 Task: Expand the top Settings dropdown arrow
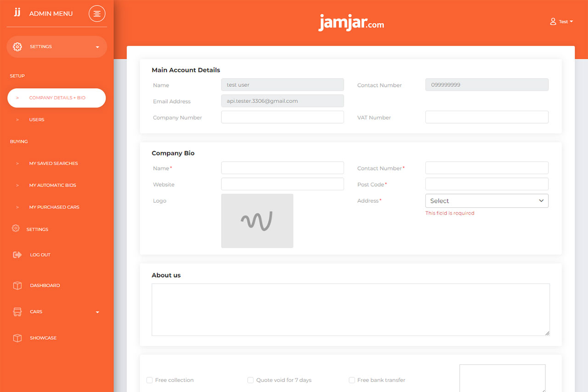[97, 47]
